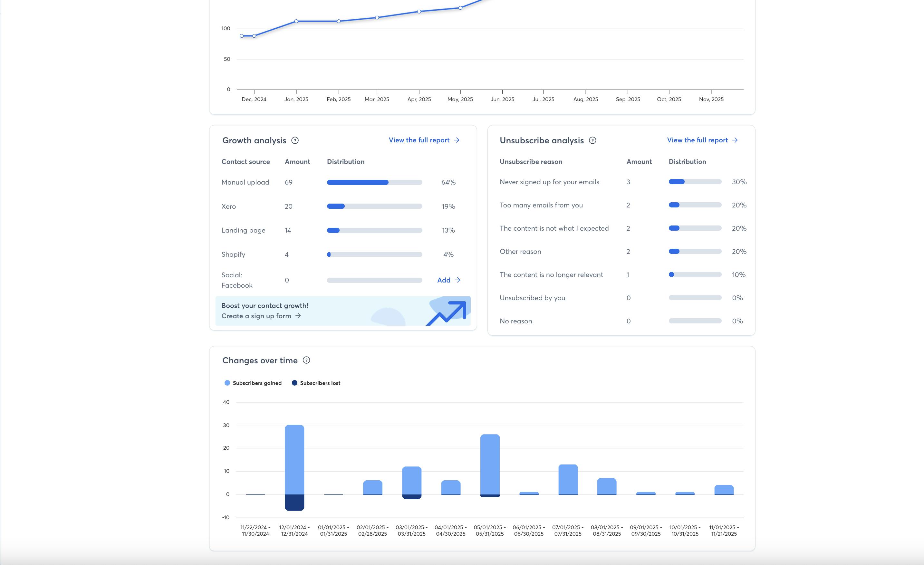This screenshot has width=924, height=565.
Task: Click the Manual upload distribution bar
Action: (374, 183)
